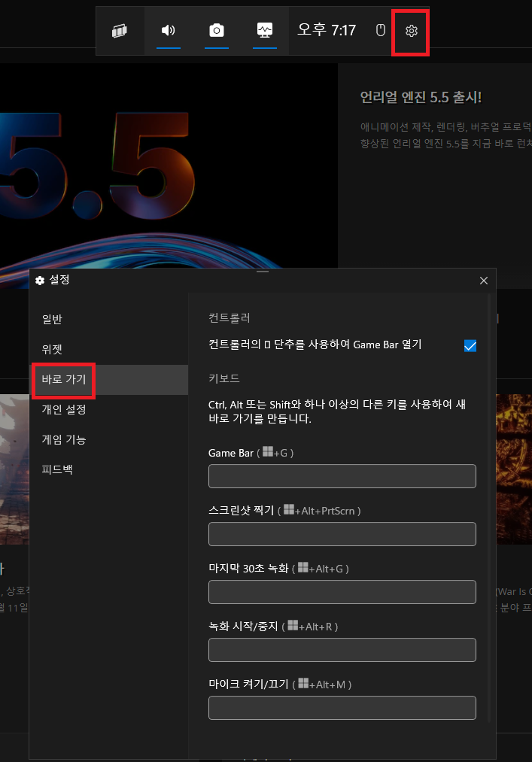Click the gear icon beside 설정 title
The image size is (532, 762).
[x=40, y=281]
